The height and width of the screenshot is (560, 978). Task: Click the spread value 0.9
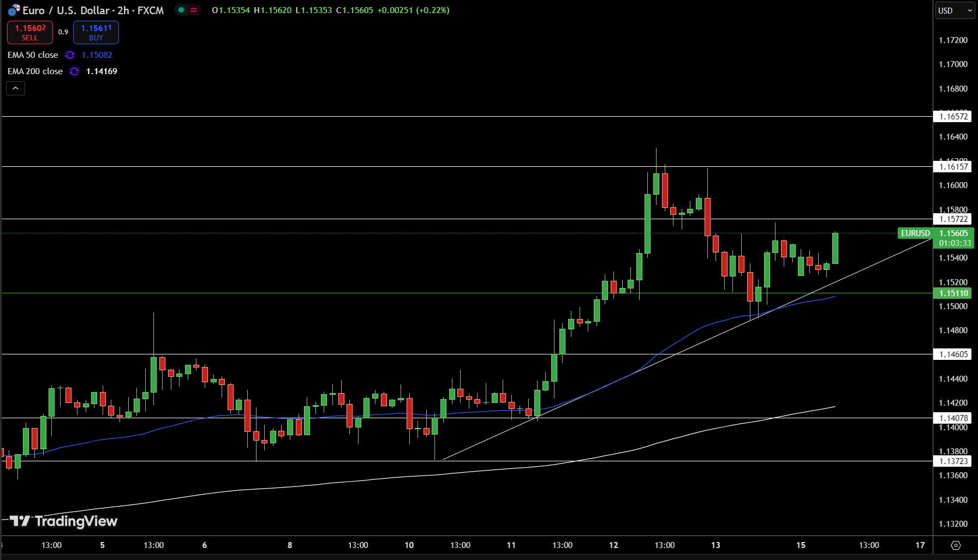tap(63, 32)
